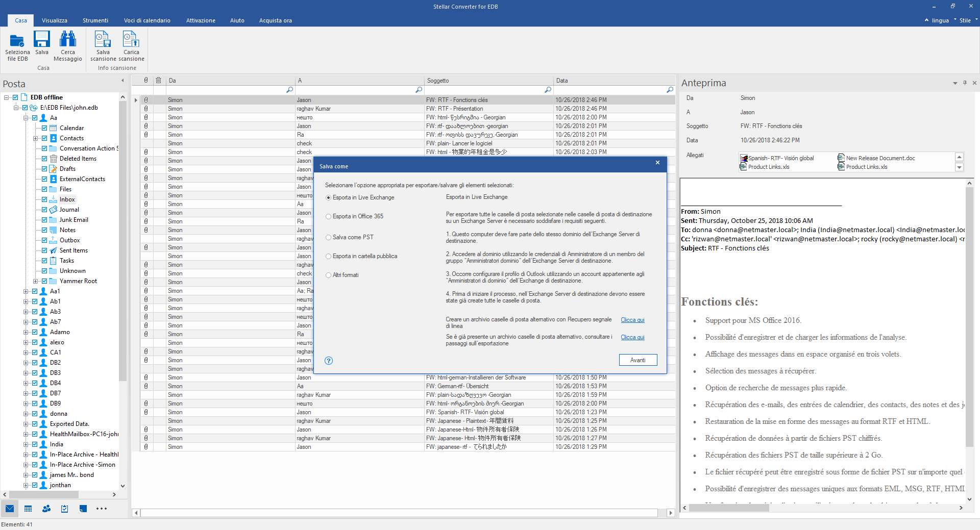
Task: Click the mailbox tree vertical scrollbar
Action: (x=122, y=241)
